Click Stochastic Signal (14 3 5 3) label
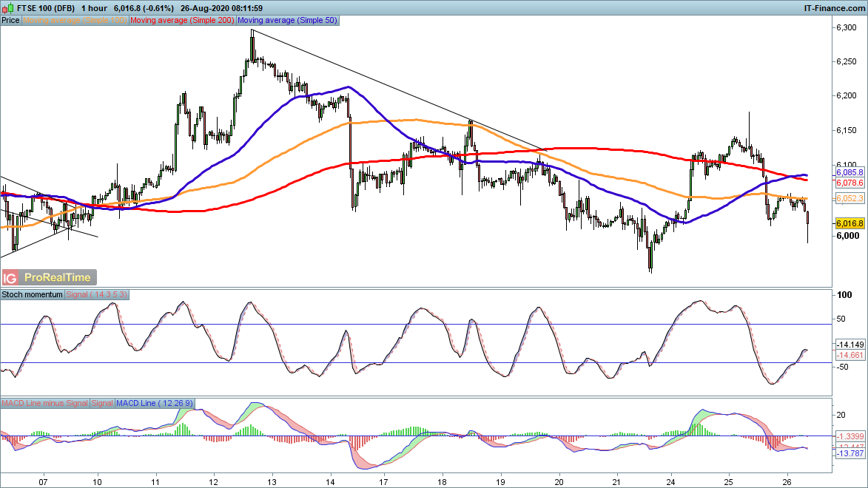The height and width of the screenshot is (488, 868). click(98, 294)
